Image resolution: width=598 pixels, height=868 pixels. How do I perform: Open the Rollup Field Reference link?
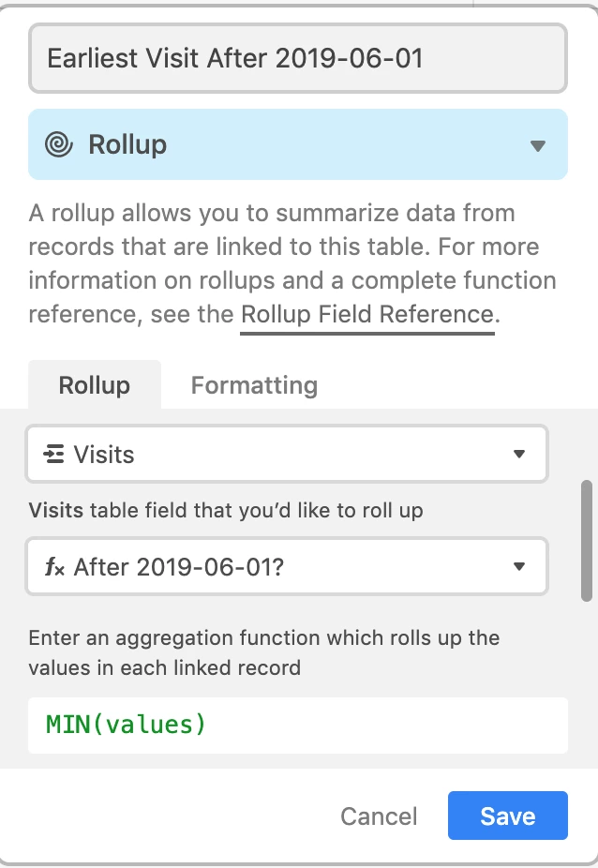[367, 314]
